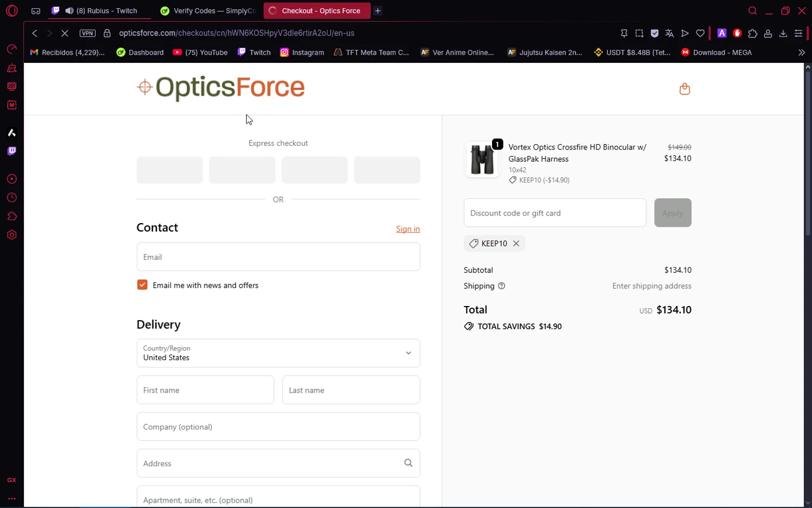812x508 pixels.
Task: Switch to the Verify Codes SimplyCodes tab
Action: pyautogui.click(x=209, y=11)
